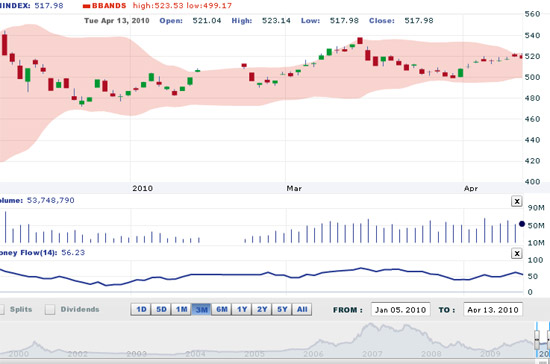Click the 540 price axis label

pyautogui.click(x=532, y=35)
